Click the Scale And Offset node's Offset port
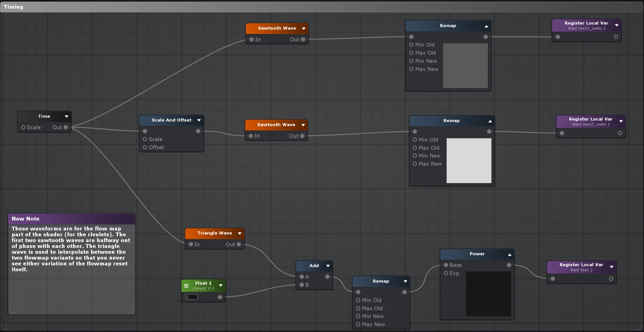Image resolution: width=644 pixels, height=332 pixels. 145,147
